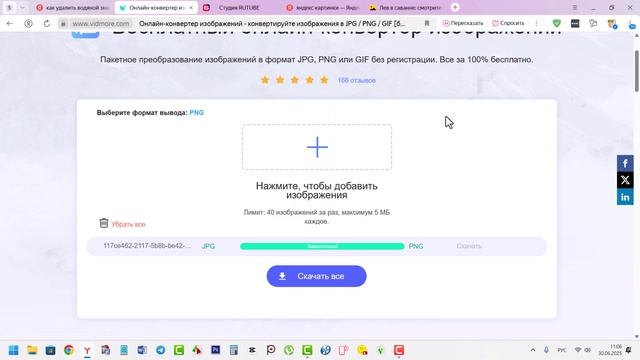The image size is (640, 360).
Task: Switch to 'как удалить водяной знак' tab
Action: click(x=73, y=7)
